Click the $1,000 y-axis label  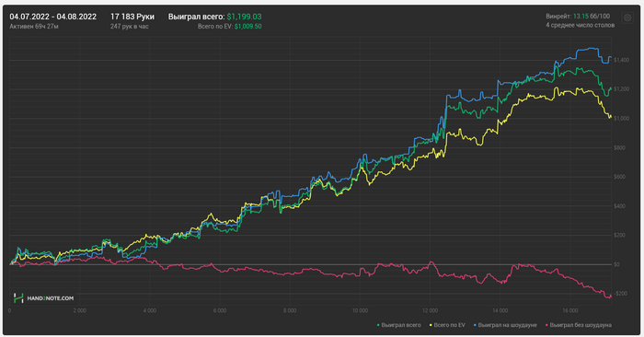(x=621, y=119)
